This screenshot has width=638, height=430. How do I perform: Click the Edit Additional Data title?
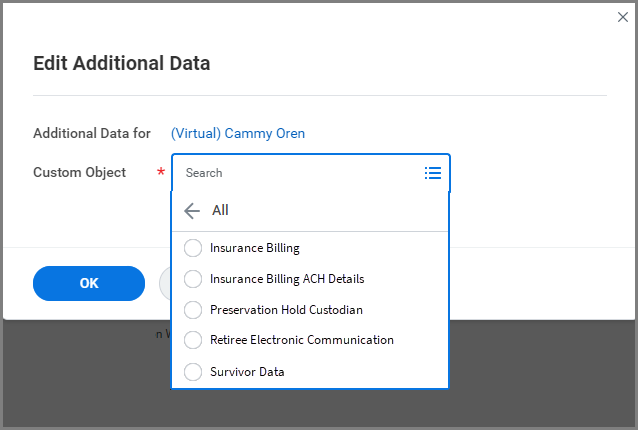pos(122,64)
